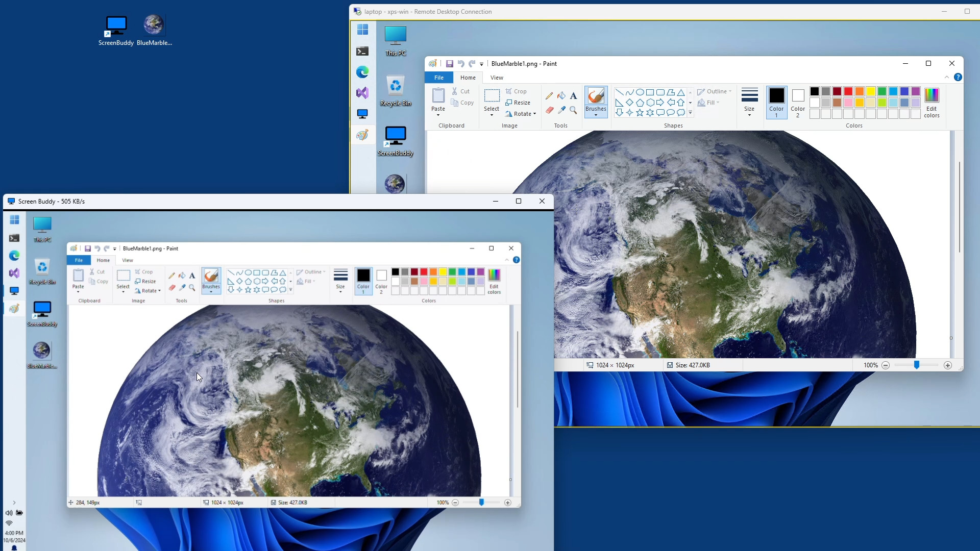
Task: Pick the Fill bucket in Screen Buddy Paint
Action: click(182, 275)
